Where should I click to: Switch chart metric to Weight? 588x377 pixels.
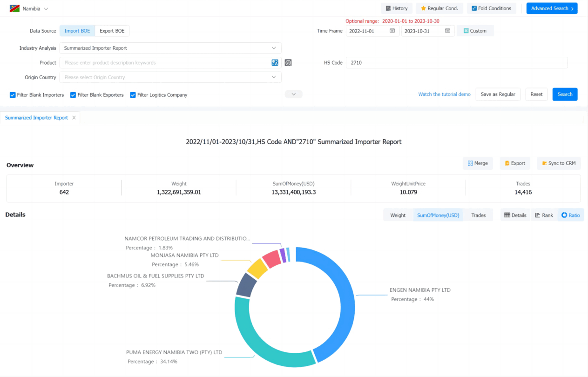[398, 215]
